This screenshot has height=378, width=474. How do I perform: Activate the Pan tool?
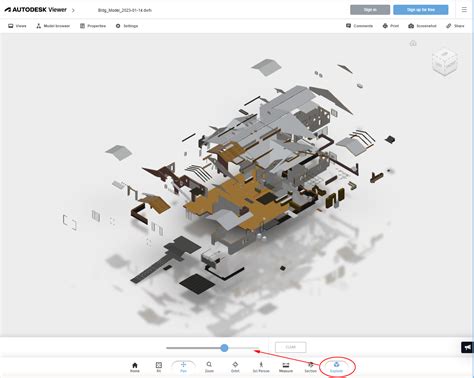[183, 367]
